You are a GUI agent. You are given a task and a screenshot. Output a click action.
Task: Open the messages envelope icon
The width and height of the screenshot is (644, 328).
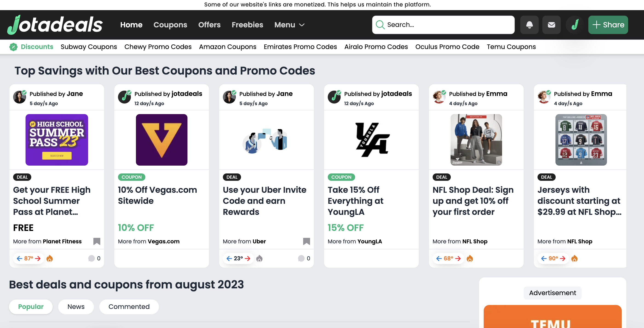[551, 25]
